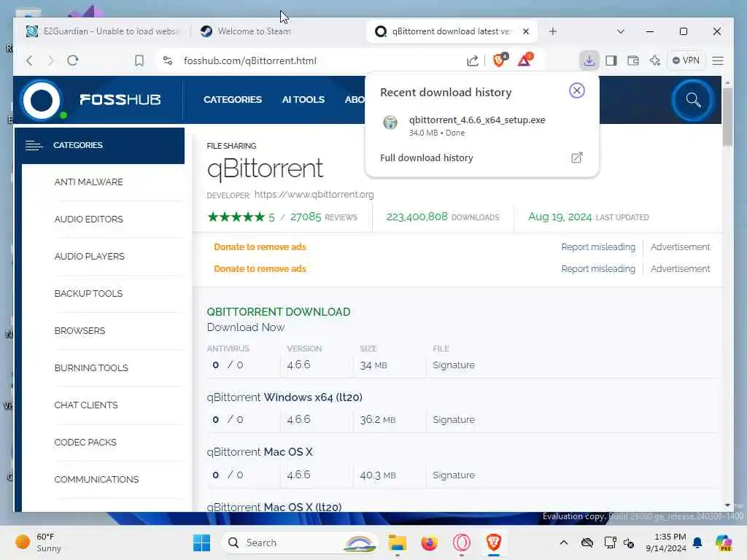This screenshot has height=560, width=747.
Task: Open Opera from the taskbar
Action: (461, 542)
